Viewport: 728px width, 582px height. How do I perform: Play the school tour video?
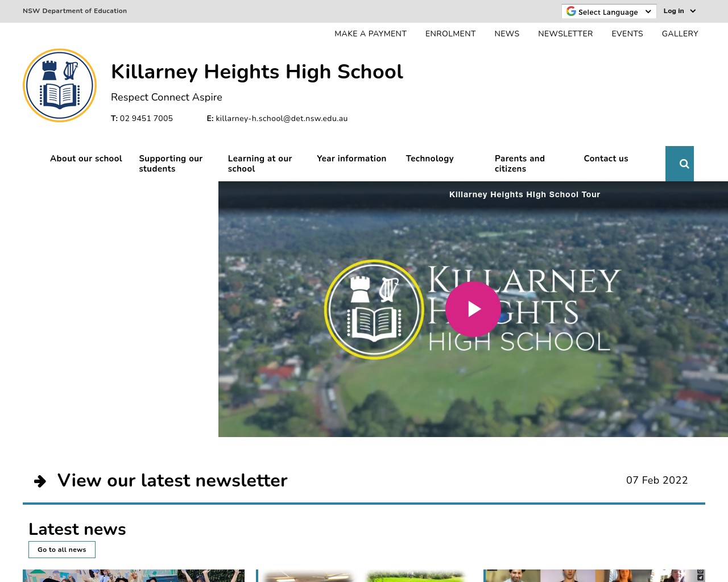click(x=473, y=309)
